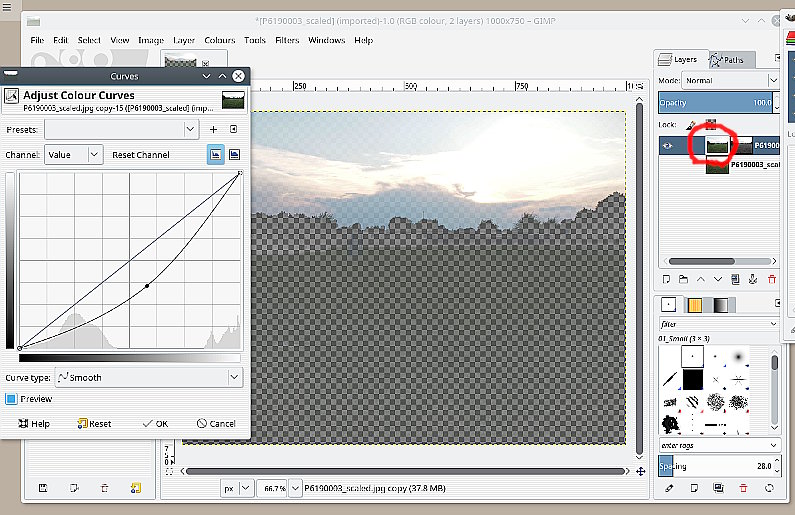Raise the layer with up arrow icon
This screenshot has width=795, height=515.
pyautogui.click(x=701, y=278)
